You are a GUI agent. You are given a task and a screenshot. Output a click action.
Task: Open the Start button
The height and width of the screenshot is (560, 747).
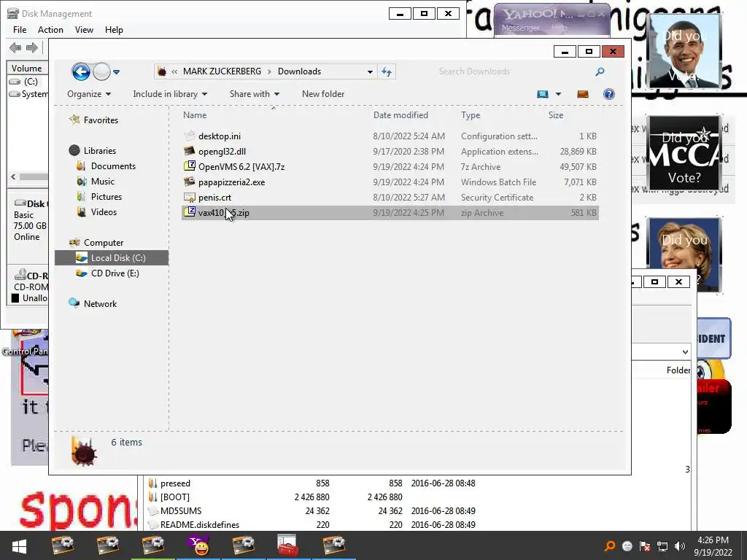click(x=19, y=545)
